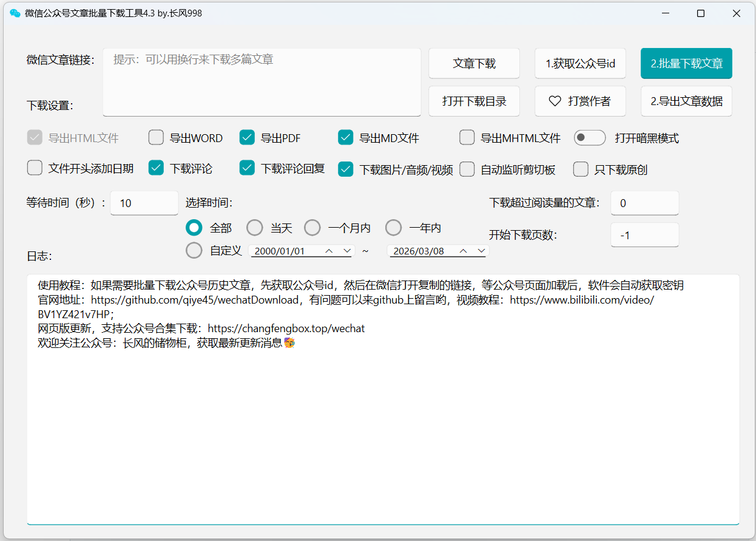
Task: Click up arrow on end date 2026/03/08
Action: (463, 251)
